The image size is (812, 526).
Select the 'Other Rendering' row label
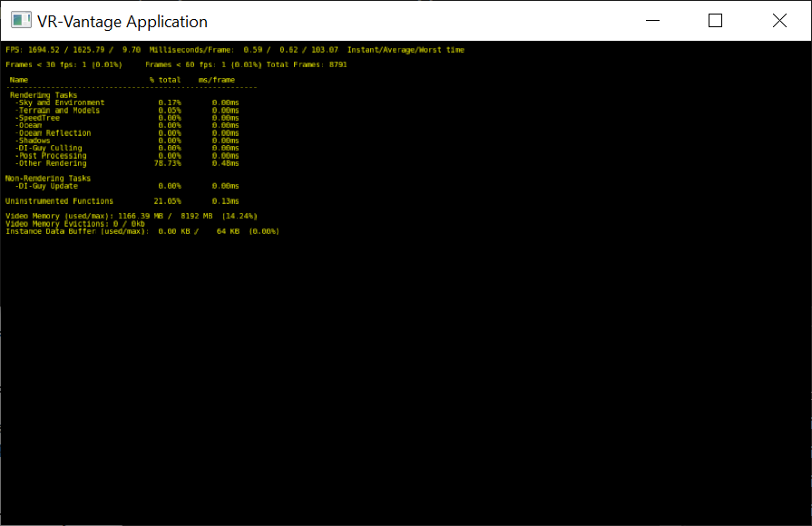pos(51,163)
